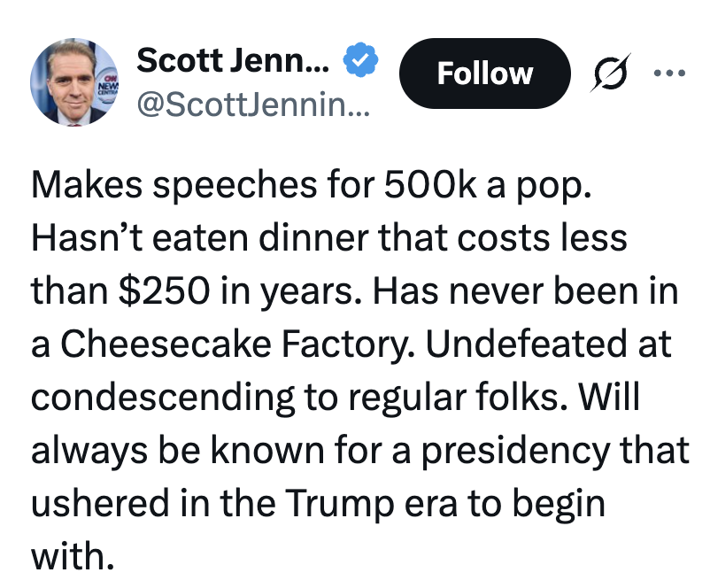Viewport: 710px width, 588px height.
Task: Click the word 'condescending' in the tweet
Action: pyautogui.click(x=163, y=398)
